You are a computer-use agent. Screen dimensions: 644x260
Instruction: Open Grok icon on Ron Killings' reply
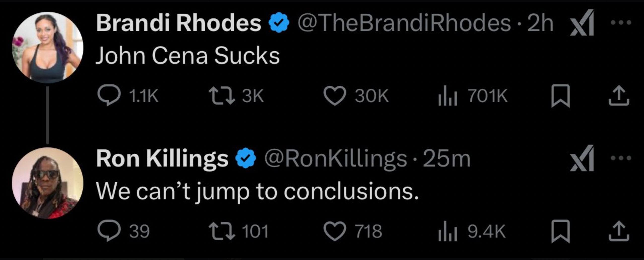pyautogui.click(x=582, y=159)
